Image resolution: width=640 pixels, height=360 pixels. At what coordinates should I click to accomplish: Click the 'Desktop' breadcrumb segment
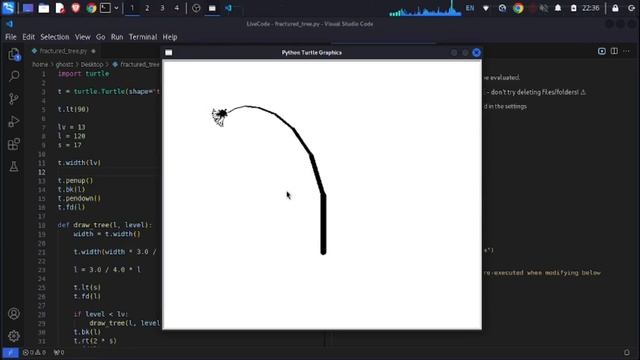pos(92,64)
